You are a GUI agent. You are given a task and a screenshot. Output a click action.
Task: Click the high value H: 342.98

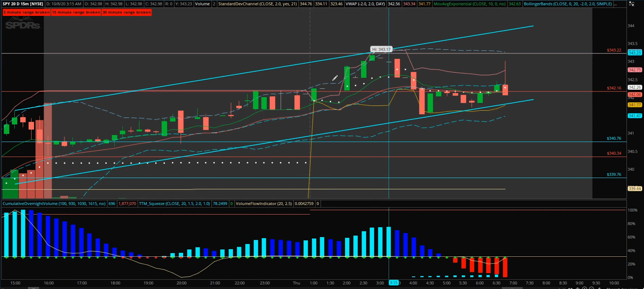[x=113, y=4]
